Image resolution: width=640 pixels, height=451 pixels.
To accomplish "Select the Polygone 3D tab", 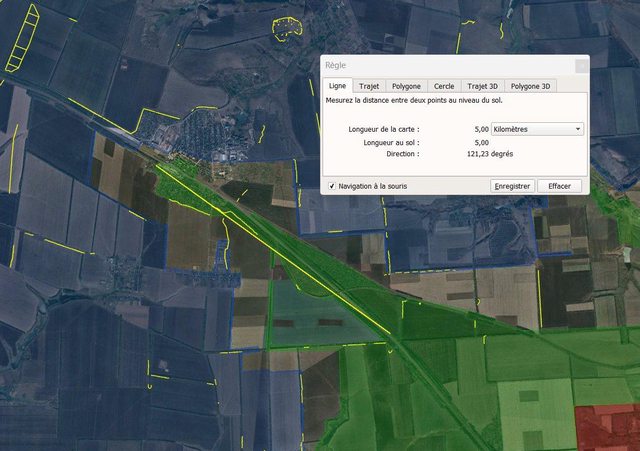I will (532, 86).
